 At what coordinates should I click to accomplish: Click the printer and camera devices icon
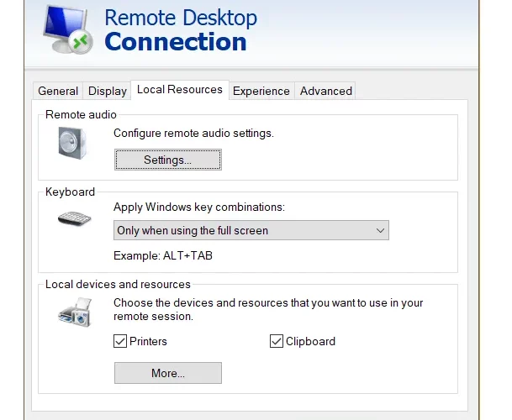(75, 312)
